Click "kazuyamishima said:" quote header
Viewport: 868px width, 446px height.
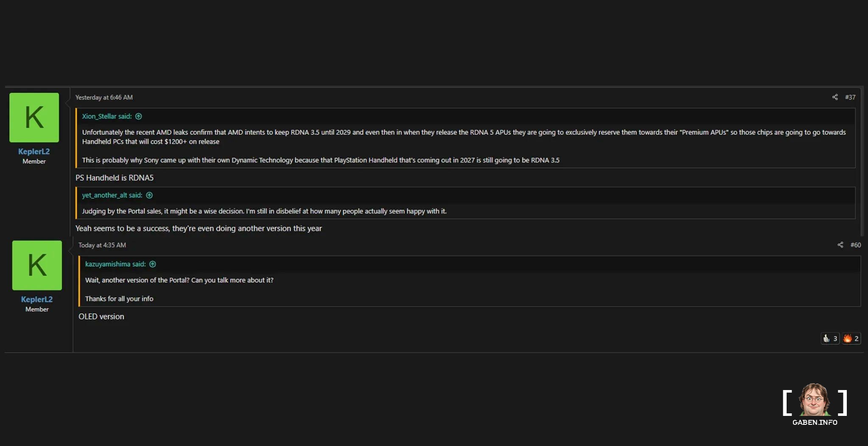[115, 264]
